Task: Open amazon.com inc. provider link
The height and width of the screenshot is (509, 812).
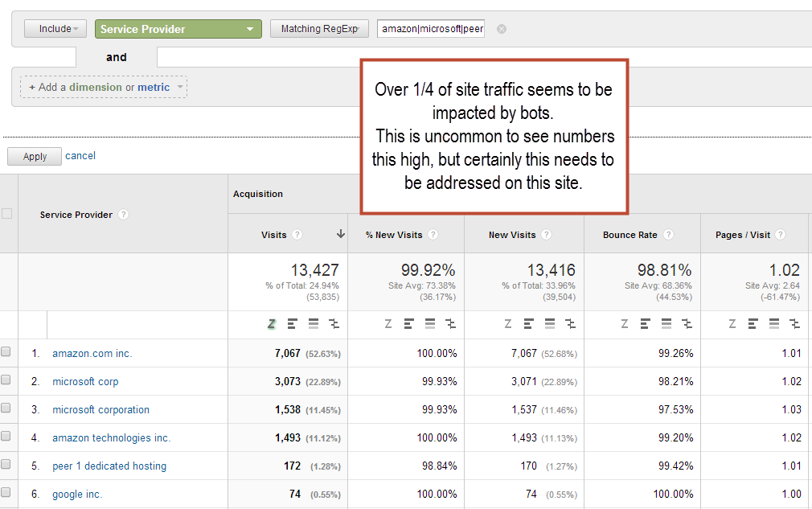Action: pos(92,354)
